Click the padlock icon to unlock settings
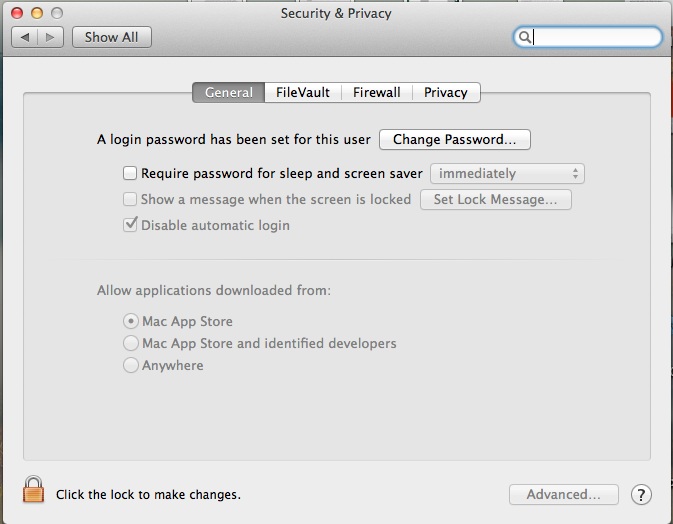673x524 pixels. click(34, 490)
